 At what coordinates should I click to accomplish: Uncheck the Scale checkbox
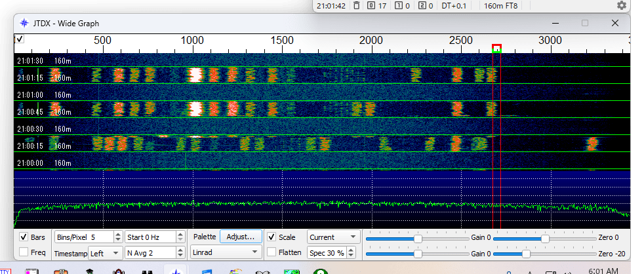(x=272, y=237)
